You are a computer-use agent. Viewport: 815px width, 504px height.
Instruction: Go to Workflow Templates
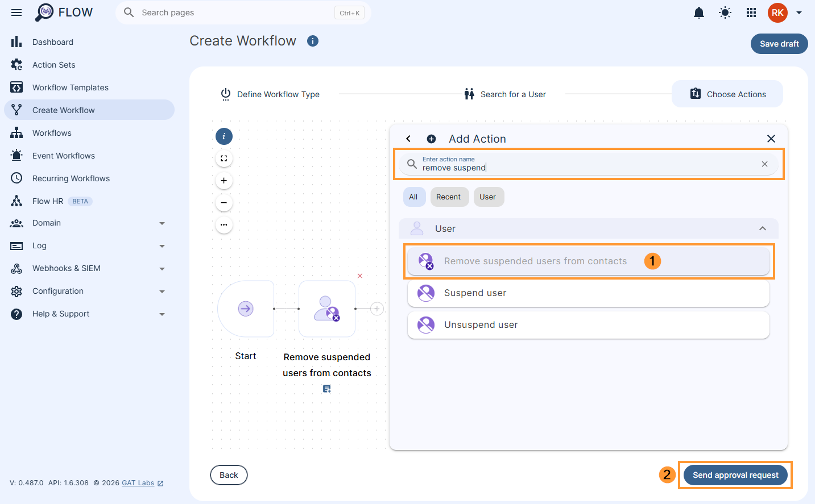pyautogui.click(x=89, y=88)
